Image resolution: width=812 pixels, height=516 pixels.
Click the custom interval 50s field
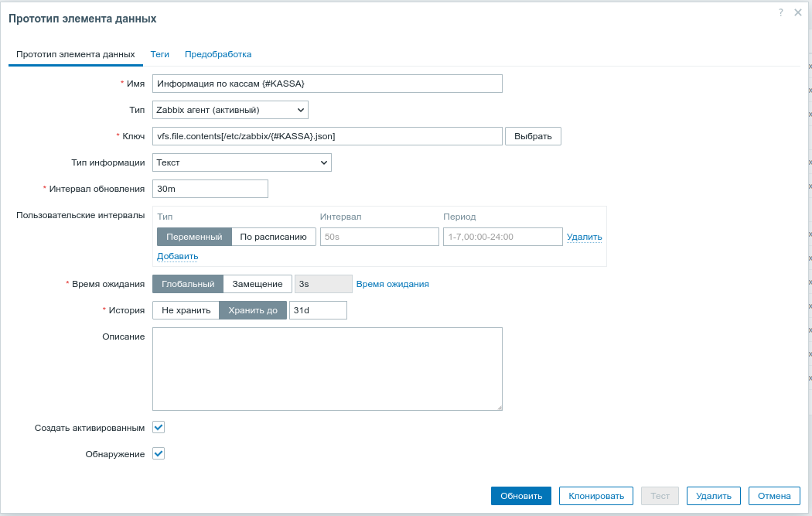click(x=380, y=237)
